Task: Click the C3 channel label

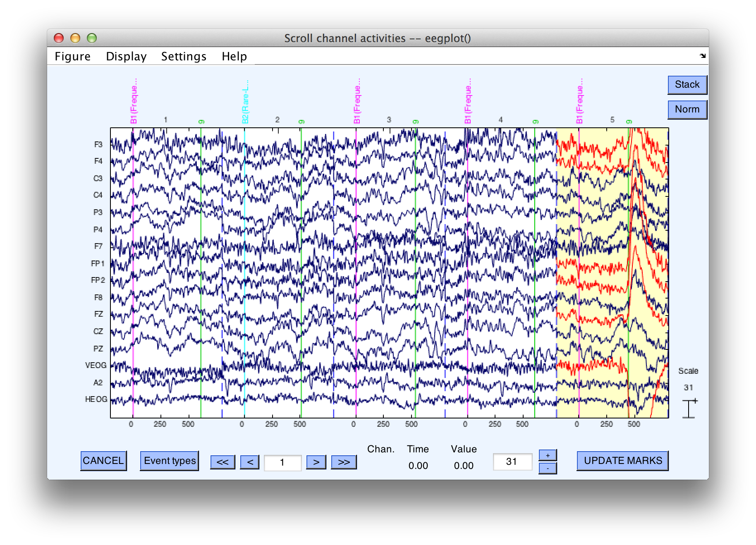Action: coord(98,178)
